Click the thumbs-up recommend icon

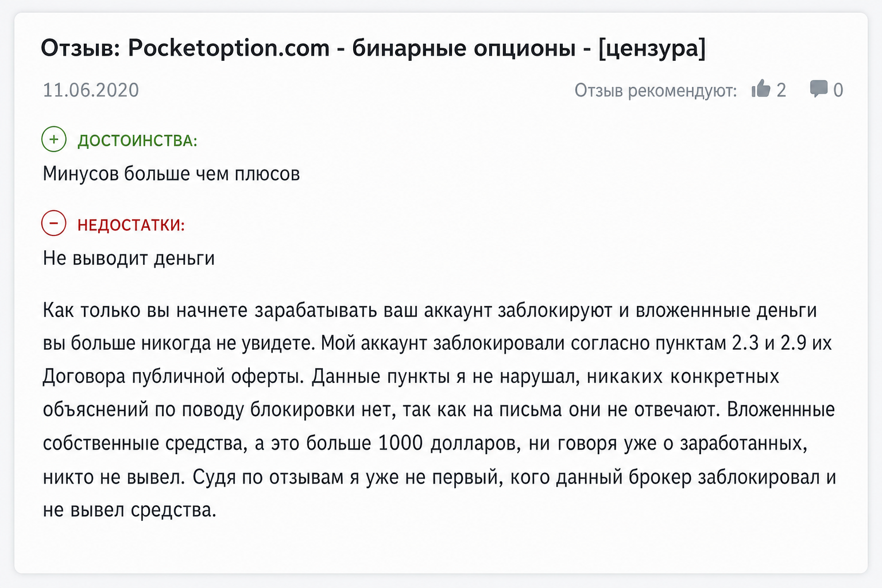[x=761, y=88]
